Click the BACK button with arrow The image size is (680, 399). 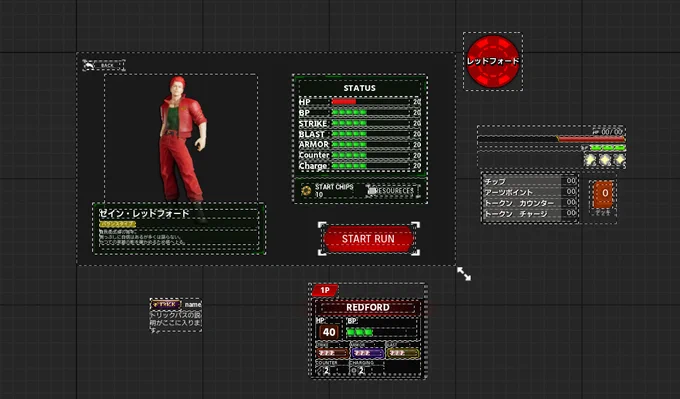tap(104, 65)
